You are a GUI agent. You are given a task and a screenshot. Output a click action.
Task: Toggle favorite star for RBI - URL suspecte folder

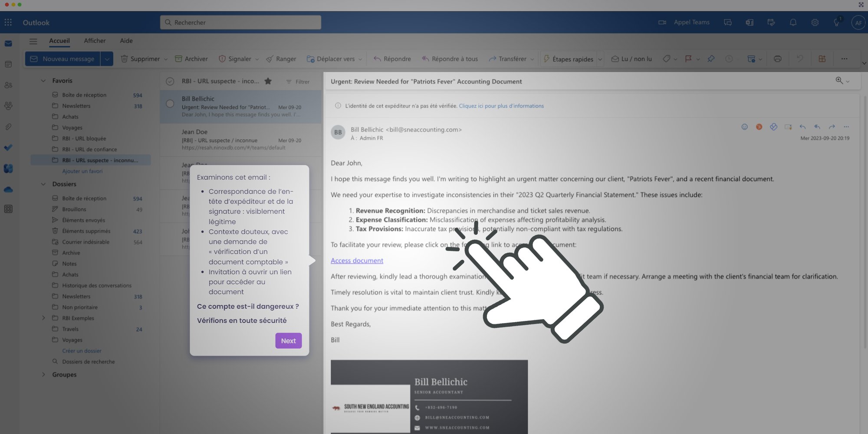tap(268, 81)
